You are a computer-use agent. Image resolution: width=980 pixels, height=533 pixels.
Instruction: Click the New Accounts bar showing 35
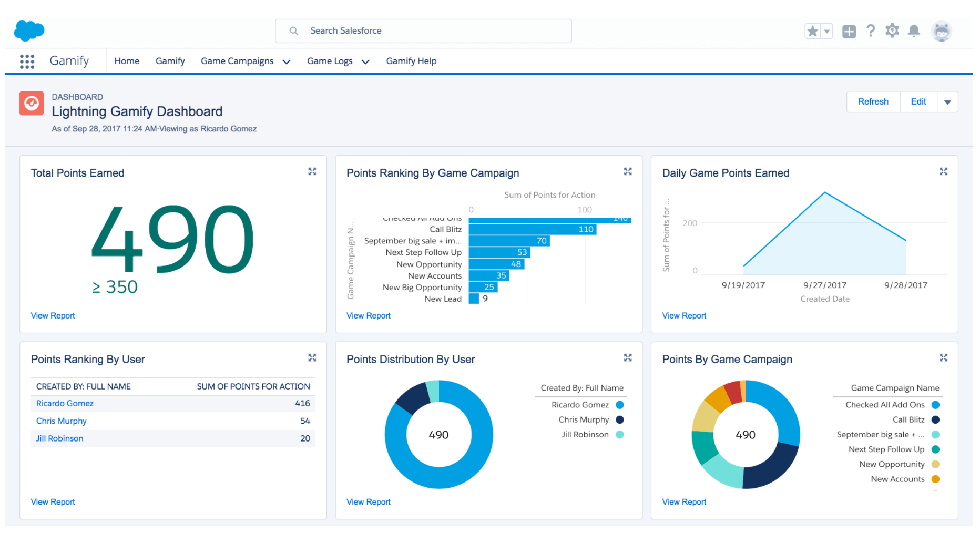click(489, 275)
